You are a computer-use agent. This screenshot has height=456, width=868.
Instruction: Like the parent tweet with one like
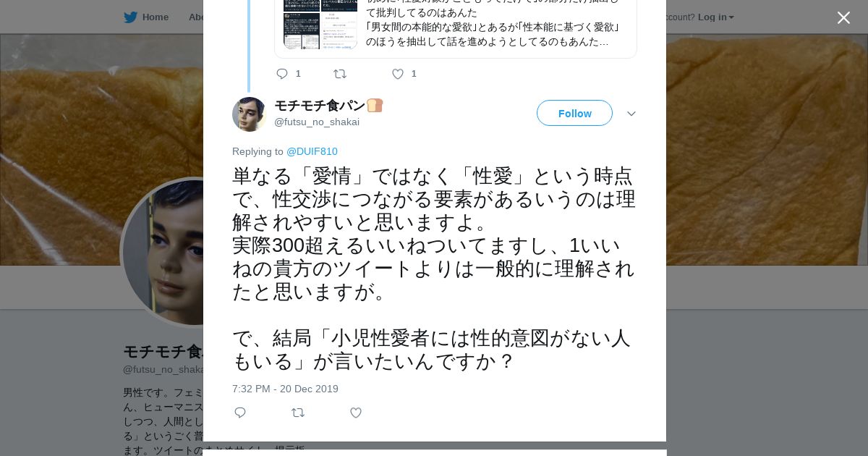click(398, 74)
